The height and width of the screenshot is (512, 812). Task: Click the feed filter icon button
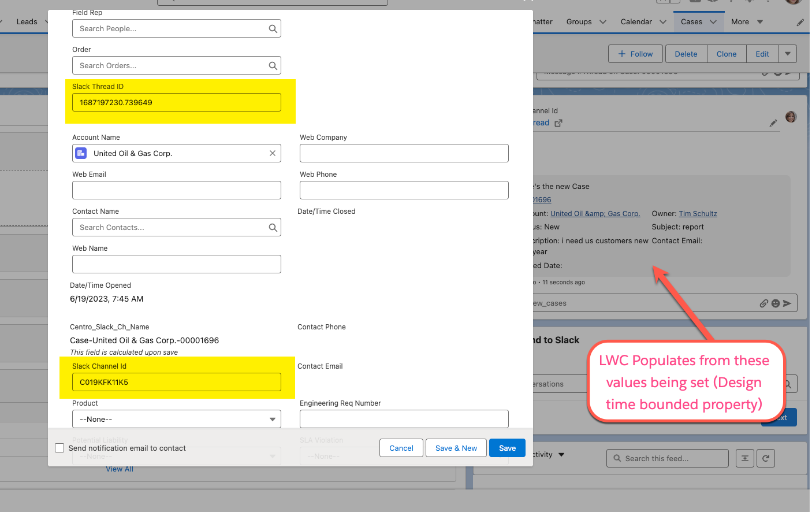[x=745, y=458]
